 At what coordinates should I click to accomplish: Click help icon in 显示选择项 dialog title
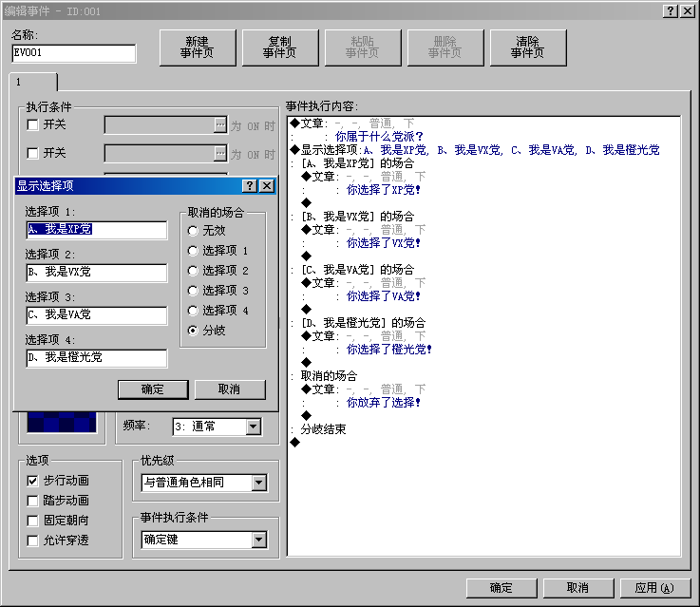click(x=250, y=185)
